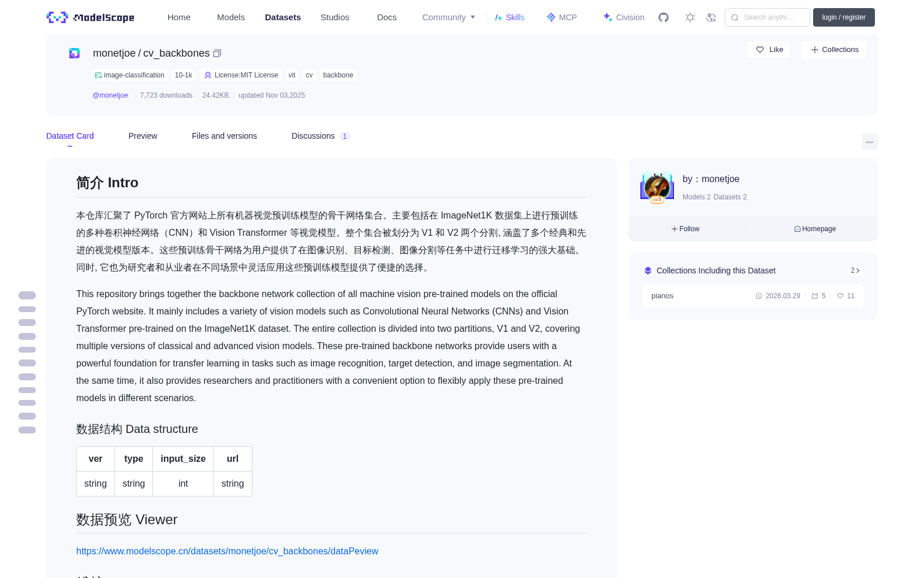The width and height of the screenshot is (924, 578).
Task: Click the heart icon in Like
Action: point(760,50)
